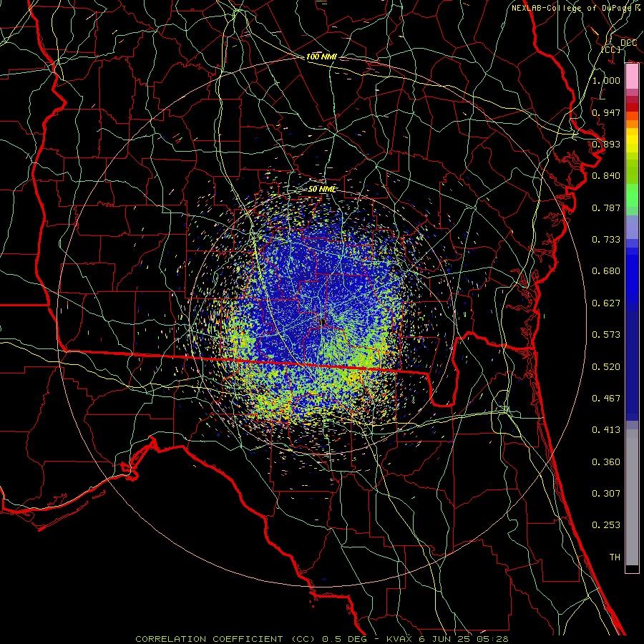Select the 0.360 legend value

pyautogui.click(x=606, y=462)
